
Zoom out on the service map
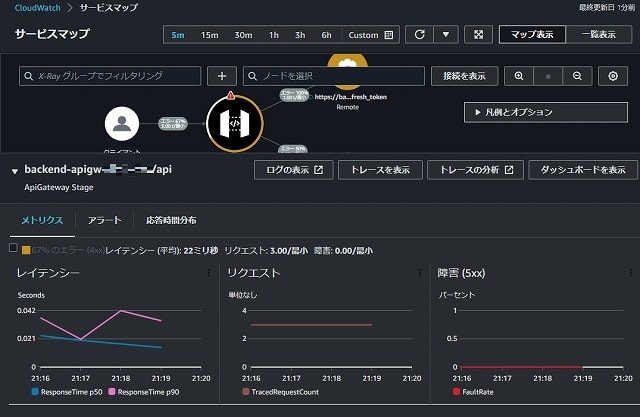(577, 76)
